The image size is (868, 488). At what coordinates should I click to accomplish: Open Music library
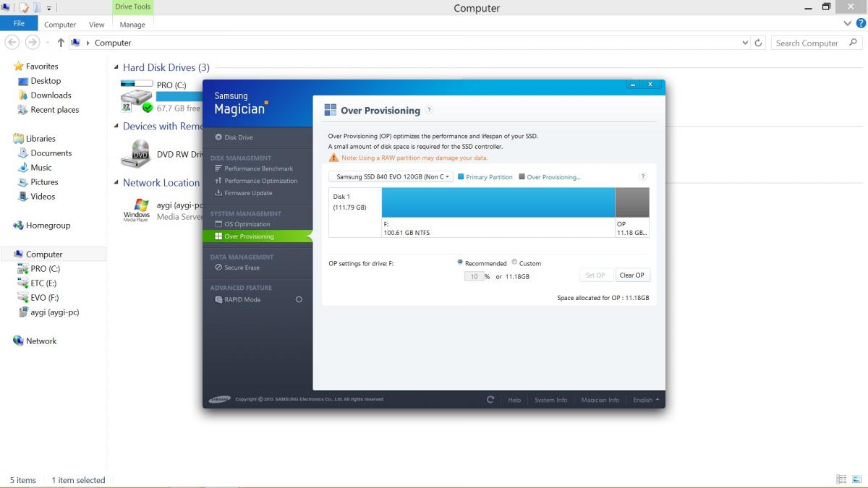coord(35,168)
